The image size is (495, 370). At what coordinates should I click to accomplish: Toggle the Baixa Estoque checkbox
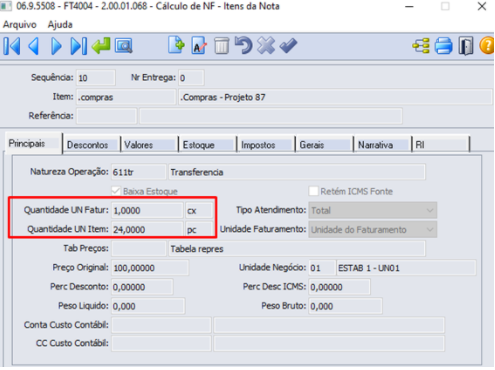(x=116, y=191)
